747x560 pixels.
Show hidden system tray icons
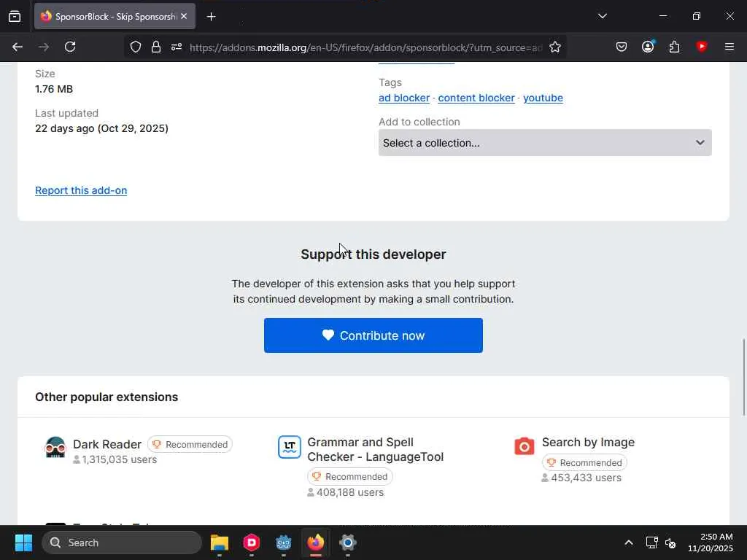click(629, 542)
